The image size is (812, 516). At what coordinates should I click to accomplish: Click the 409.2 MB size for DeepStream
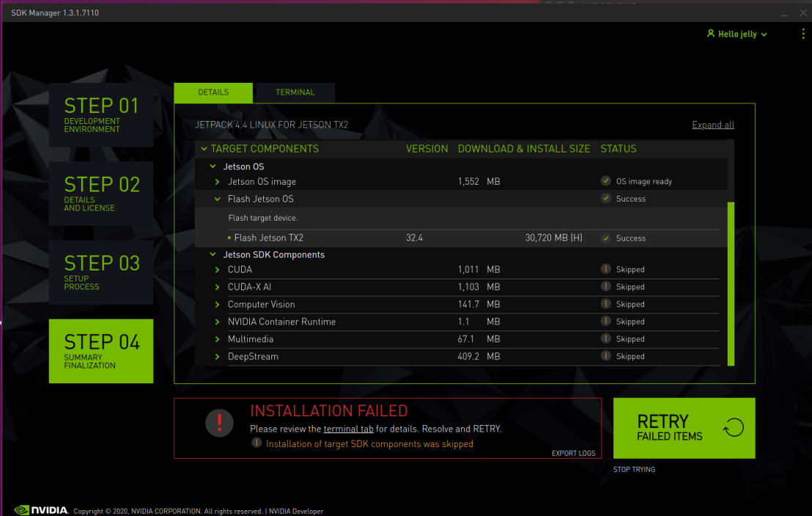coord(479,356)
